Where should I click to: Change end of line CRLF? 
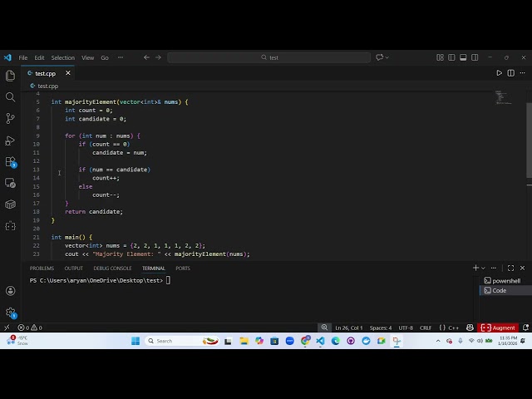(x=426, y=328)
